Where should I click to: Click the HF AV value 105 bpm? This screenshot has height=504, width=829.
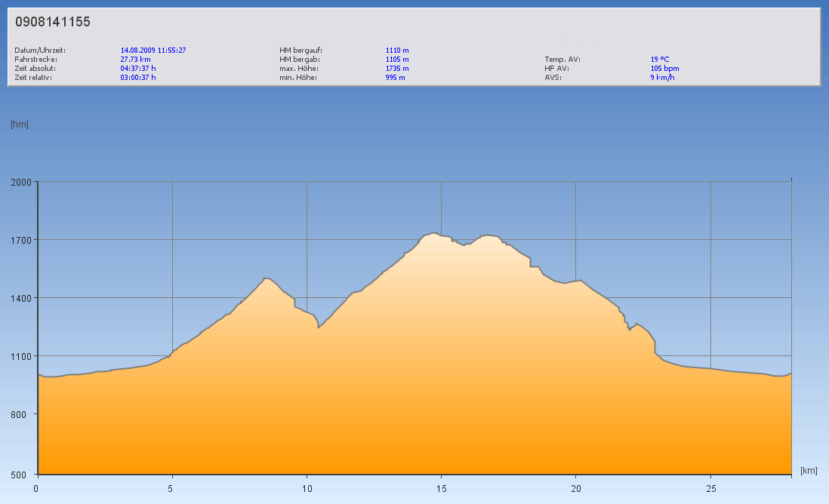click(x=664, y=69)
